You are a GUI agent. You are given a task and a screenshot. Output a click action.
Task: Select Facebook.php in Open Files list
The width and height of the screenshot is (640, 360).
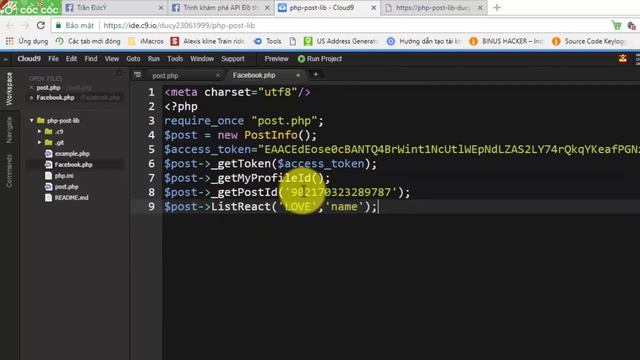click(56, 98)
